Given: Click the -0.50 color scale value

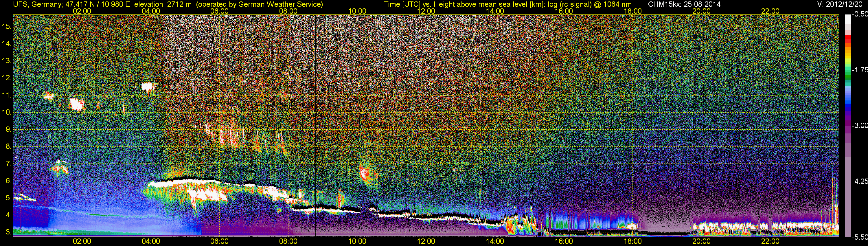Looking at the screenshot, I should click(860, 14).
